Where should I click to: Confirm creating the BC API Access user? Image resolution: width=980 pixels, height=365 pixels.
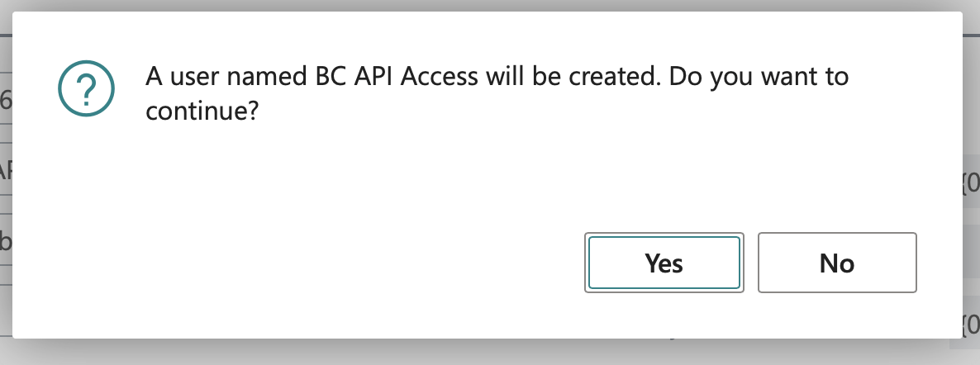[664, 263]
